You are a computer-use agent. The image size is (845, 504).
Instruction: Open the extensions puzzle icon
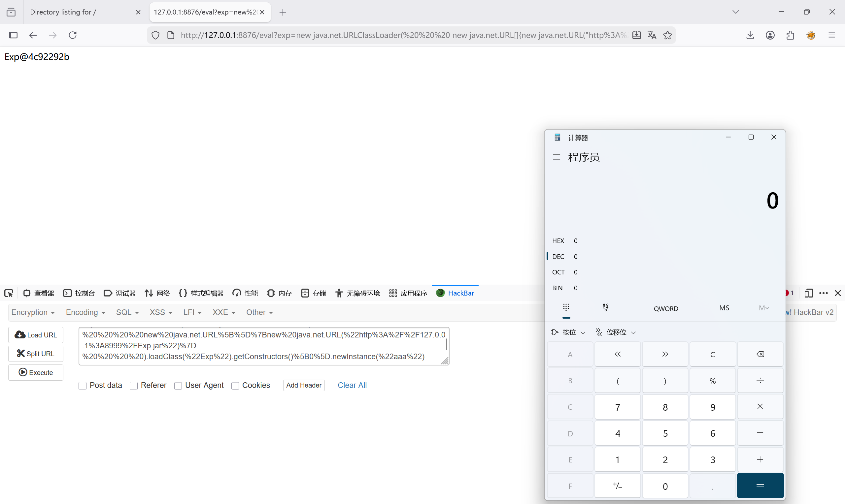790,35
